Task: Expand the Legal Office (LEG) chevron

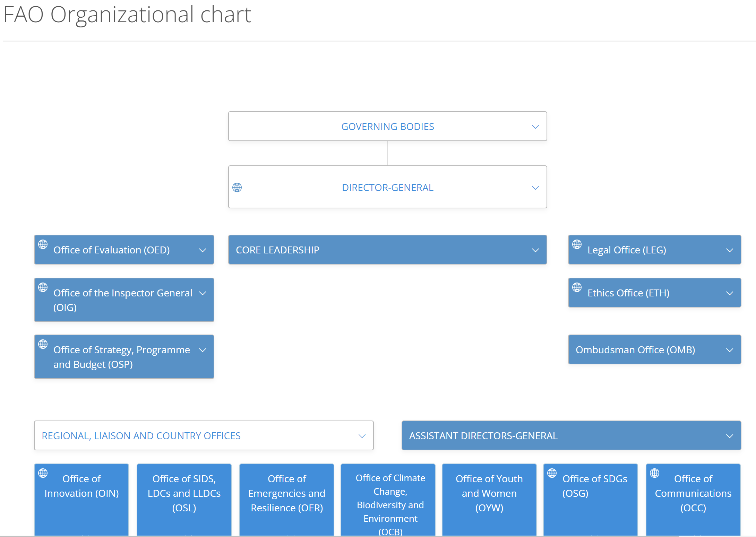Action: tap(730, 250)
